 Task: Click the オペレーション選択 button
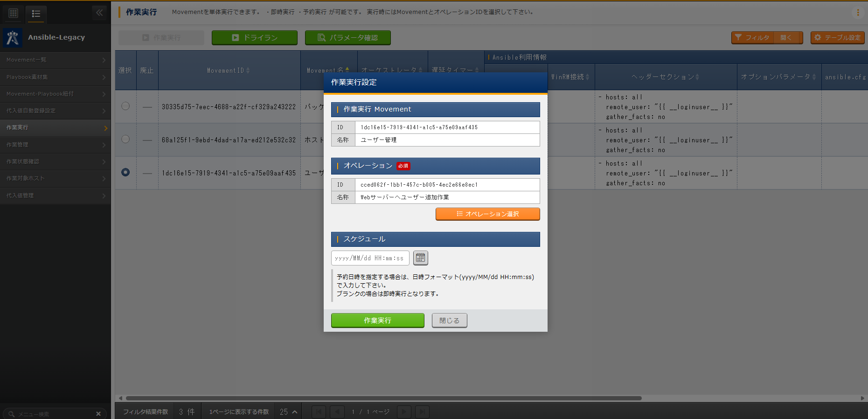pos(487,214)
